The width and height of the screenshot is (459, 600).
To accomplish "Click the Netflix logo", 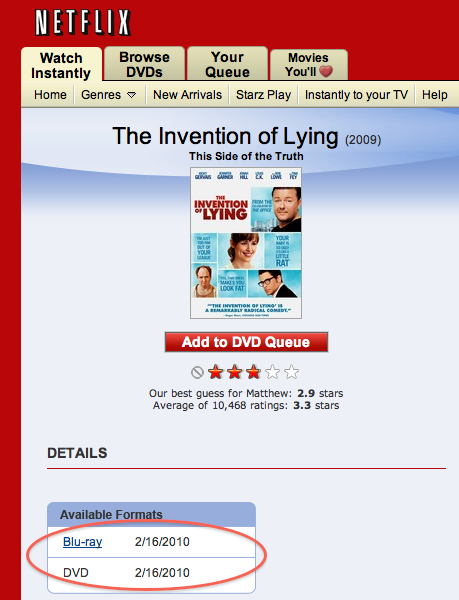I will (x=83, y=23).
